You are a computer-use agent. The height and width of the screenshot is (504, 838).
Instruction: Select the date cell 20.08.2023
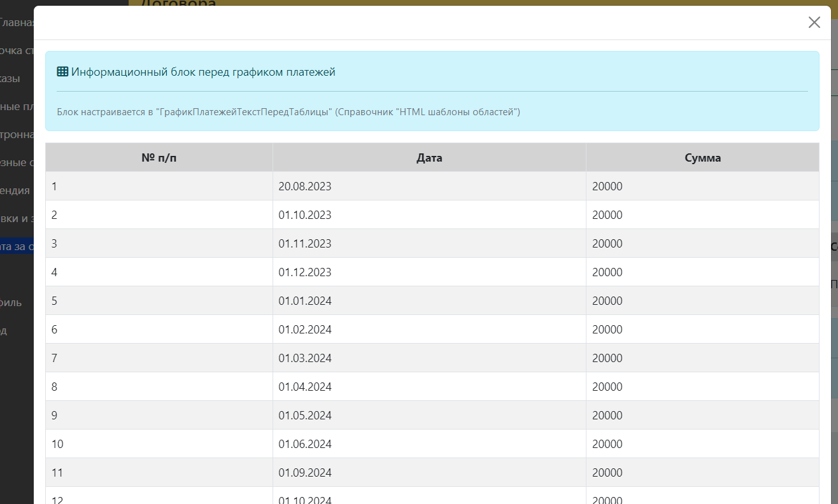305,186
